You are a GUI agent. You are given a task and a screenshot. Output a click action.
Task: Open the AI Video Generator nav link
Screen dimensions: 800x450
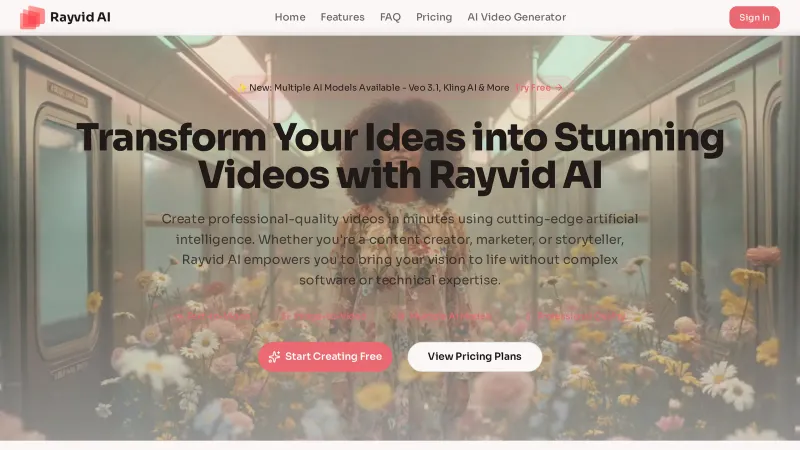516,17
